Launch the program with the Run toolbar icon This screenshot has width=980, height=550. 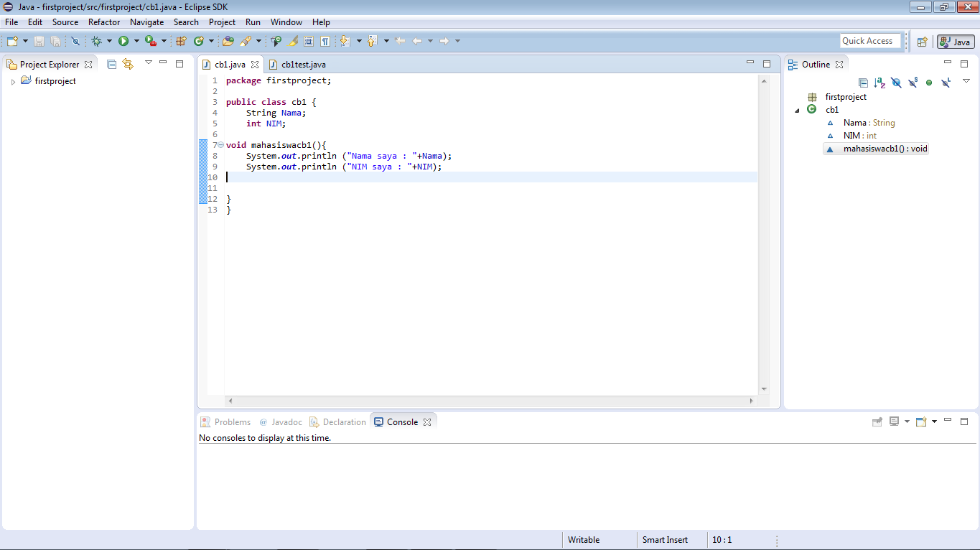coord(125,41)
